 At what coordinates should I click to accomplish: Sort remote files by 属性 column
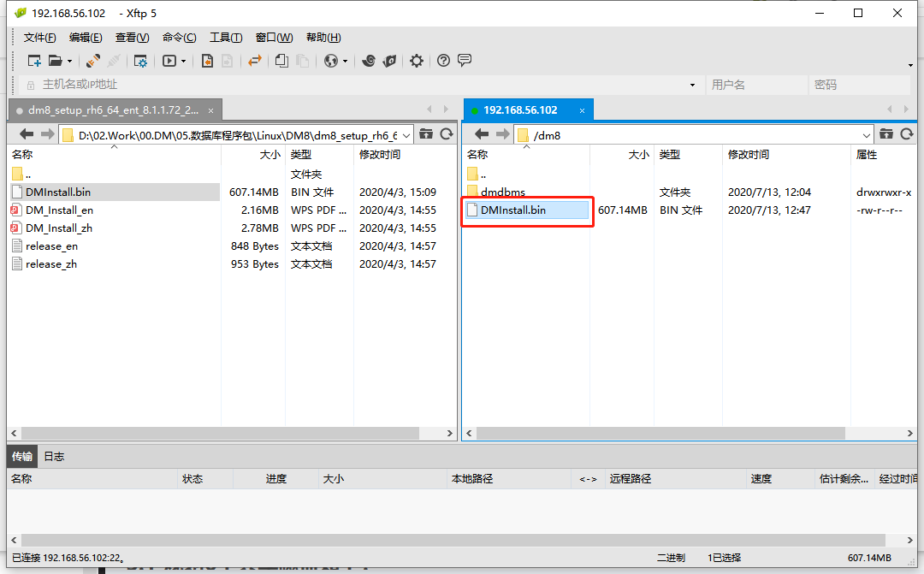883,154
